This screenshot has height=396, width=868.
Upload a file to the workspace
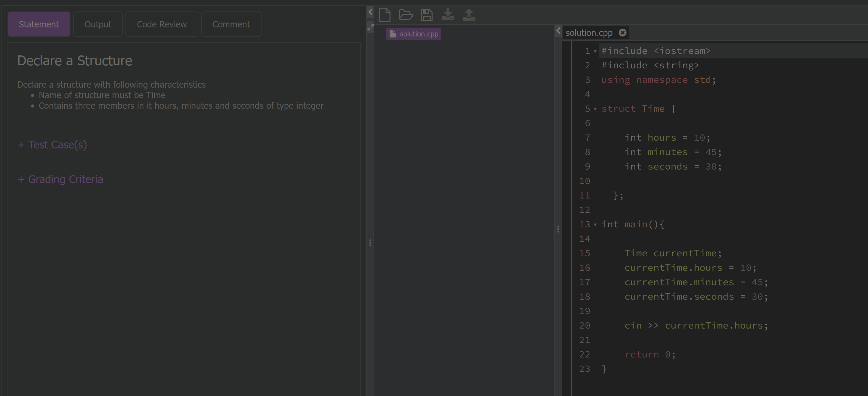[469, 14]
